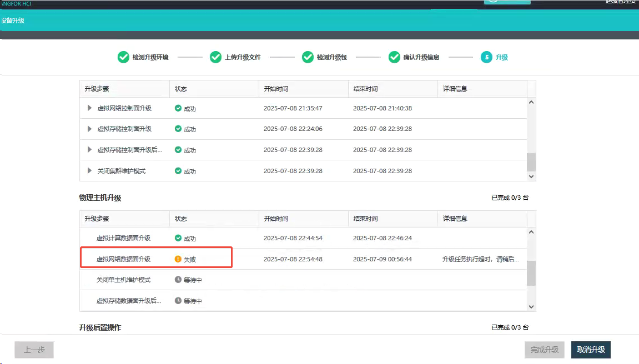
Task: Click the 升级任务执行超时 detail message
Action: [481, 259]
